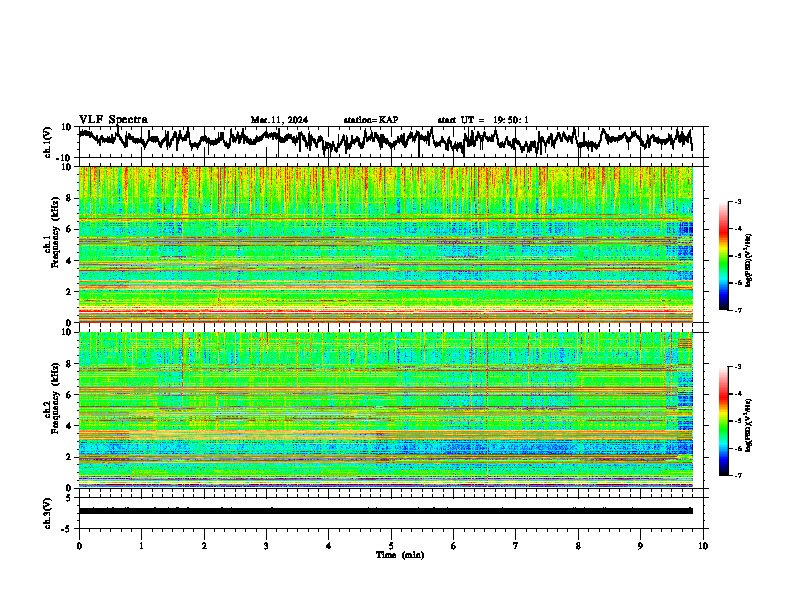
Task: Click the ch.1 spectrogram color scale bar
Action: pos(723,256)
